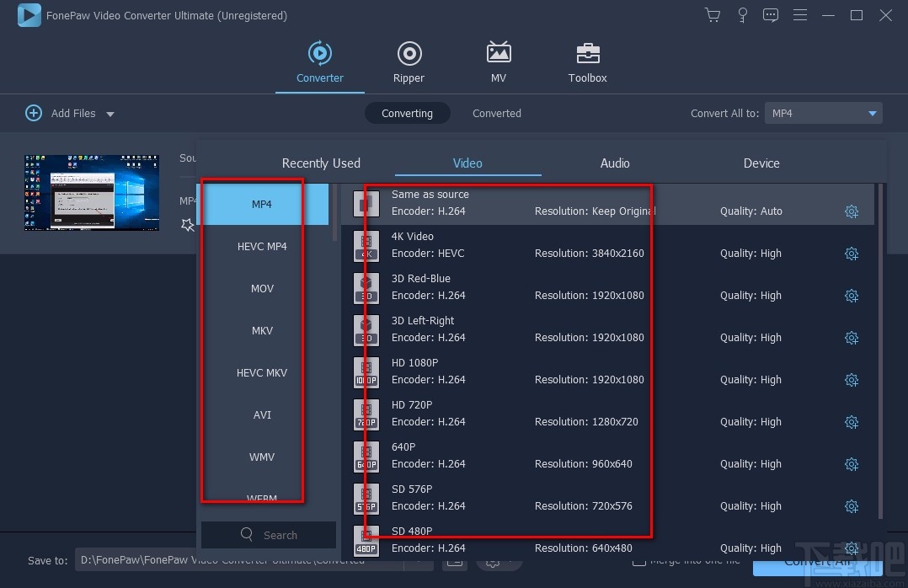Screen dimensions: 908x588
Task: Open settings gear for 4K Video
Action: point(852,254)
